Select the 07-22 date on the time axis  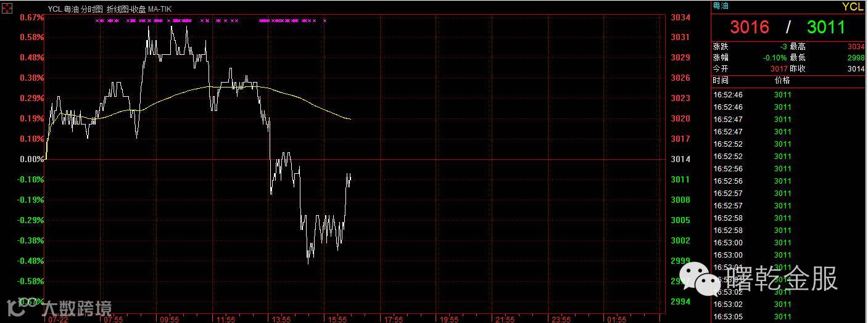(x=57, y=319)
